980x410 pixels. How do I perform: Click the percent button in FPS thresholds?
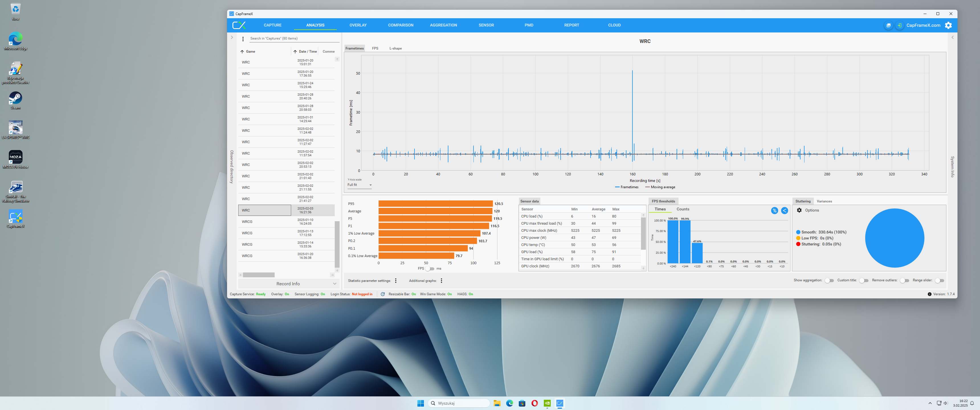click(774, 211)
